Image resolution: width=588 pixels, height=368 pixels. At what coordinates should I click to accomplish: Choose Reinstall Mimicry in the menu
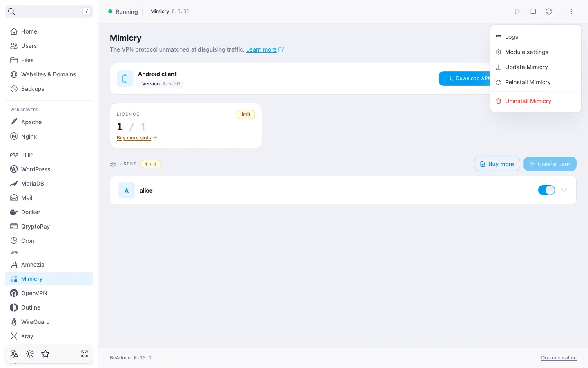[x=536, y=82]
